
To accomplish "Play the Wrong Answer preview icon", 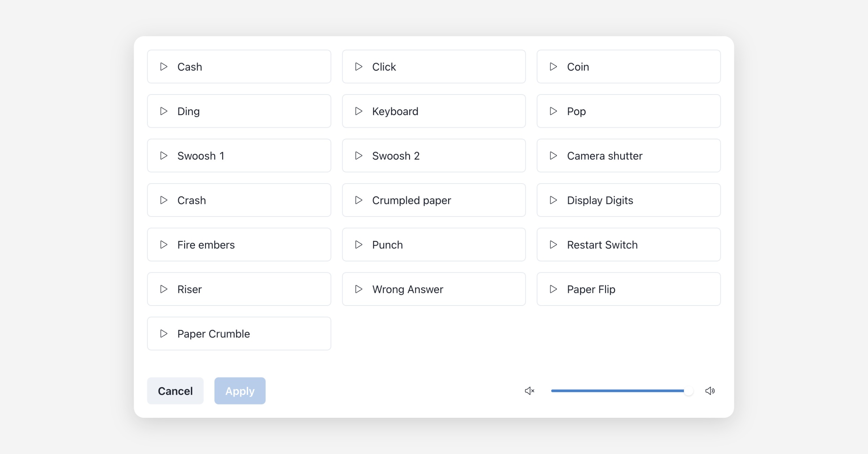I will [359, 289].
